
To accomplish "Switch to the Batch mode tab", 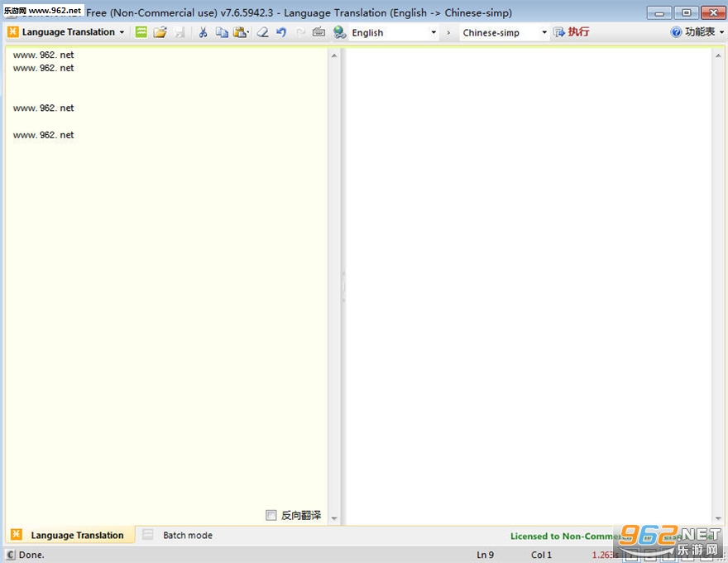I will [x=179, y=535].
